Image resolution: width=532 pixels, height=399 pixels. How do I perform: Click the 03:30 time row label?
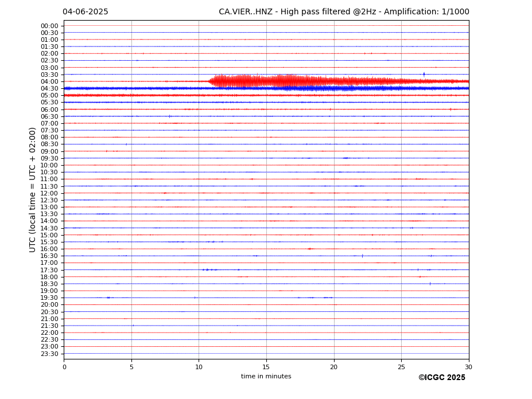click(x=49, y=75)
